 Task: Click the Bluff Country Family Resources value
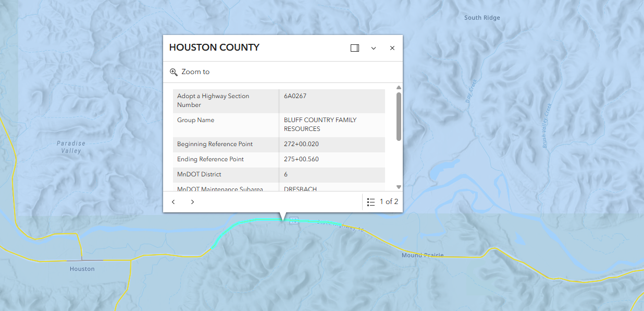pyautogui.click(x=320, y=124)
